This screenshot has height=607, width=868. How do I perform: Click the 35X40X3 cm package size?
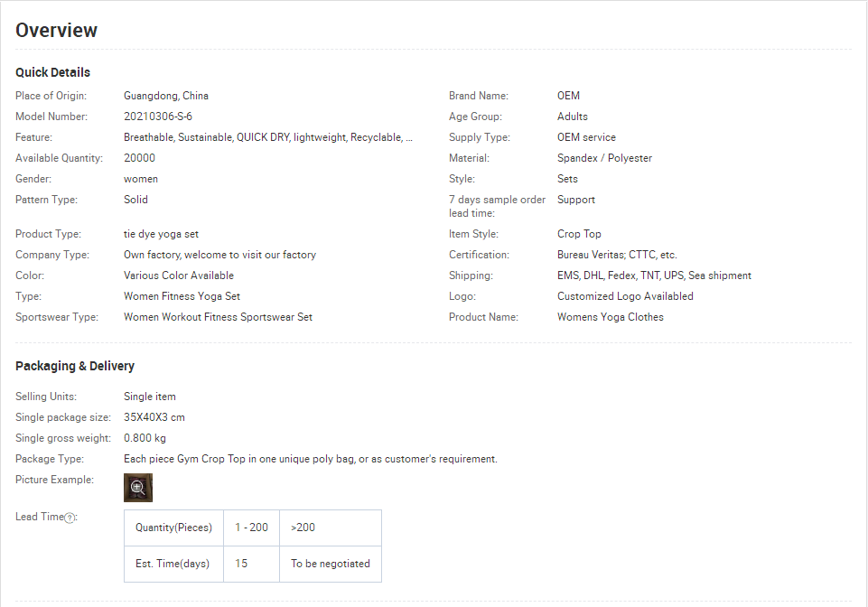tap(154, 417)
